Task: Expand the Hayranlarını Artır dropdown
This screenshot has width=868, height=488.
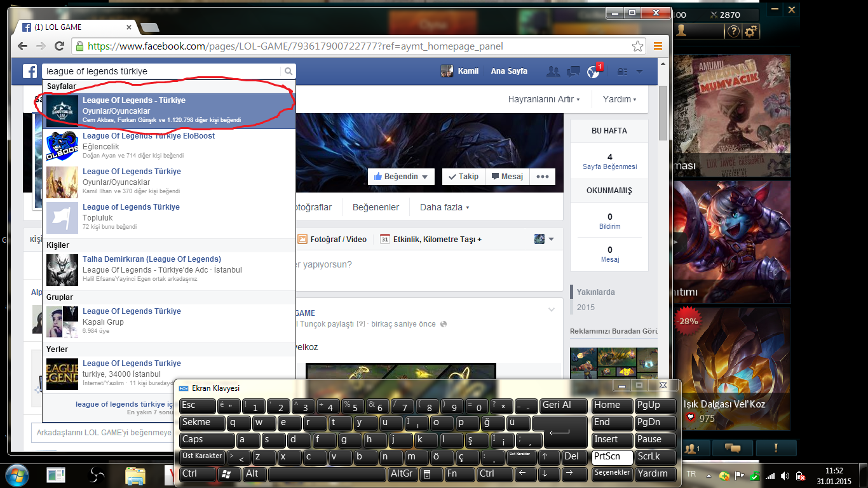Action: click(544, 99)
